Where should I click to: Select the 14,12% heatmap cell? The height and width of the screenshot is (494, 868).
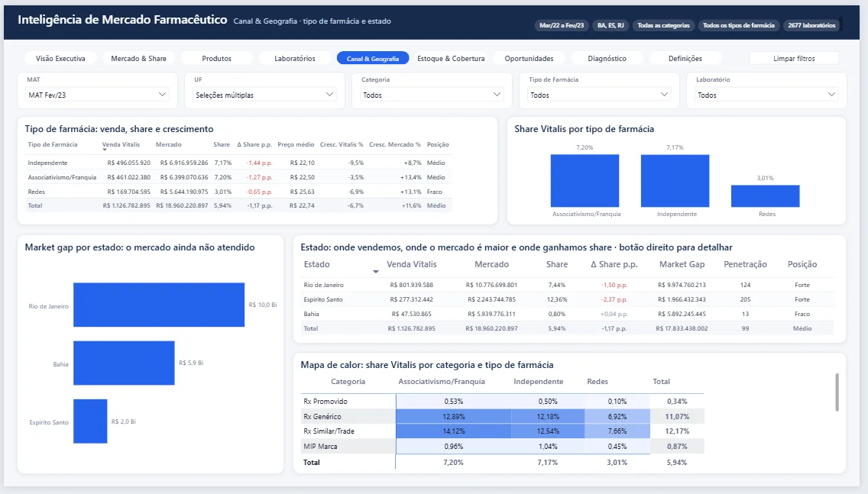453,431
